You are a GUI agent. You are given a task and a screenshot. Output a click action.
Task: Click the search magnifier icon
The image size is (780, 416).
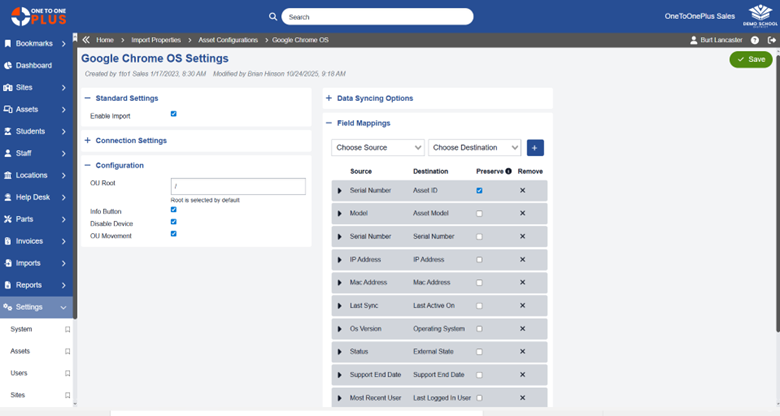click(x=273, y=17)
